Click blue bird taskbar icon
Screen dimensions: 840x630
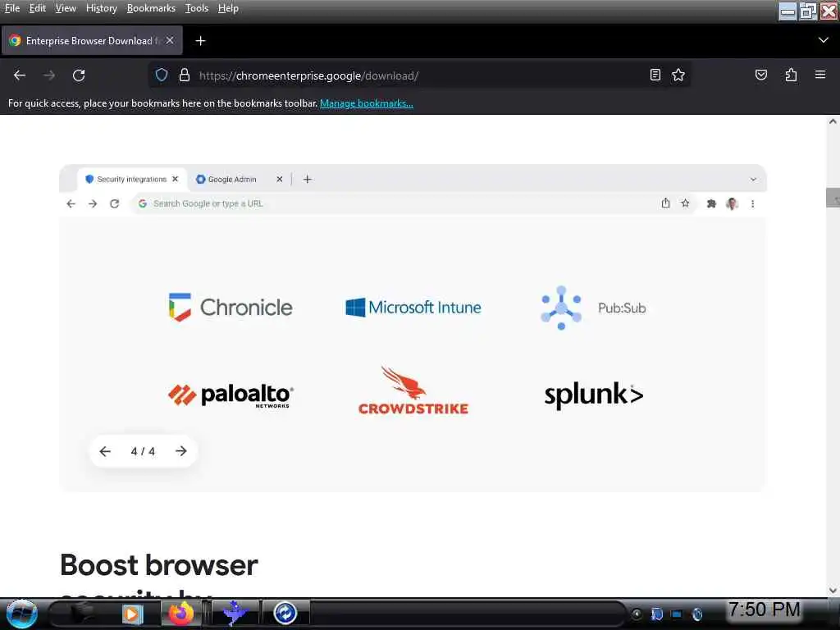tap(235, 614)
